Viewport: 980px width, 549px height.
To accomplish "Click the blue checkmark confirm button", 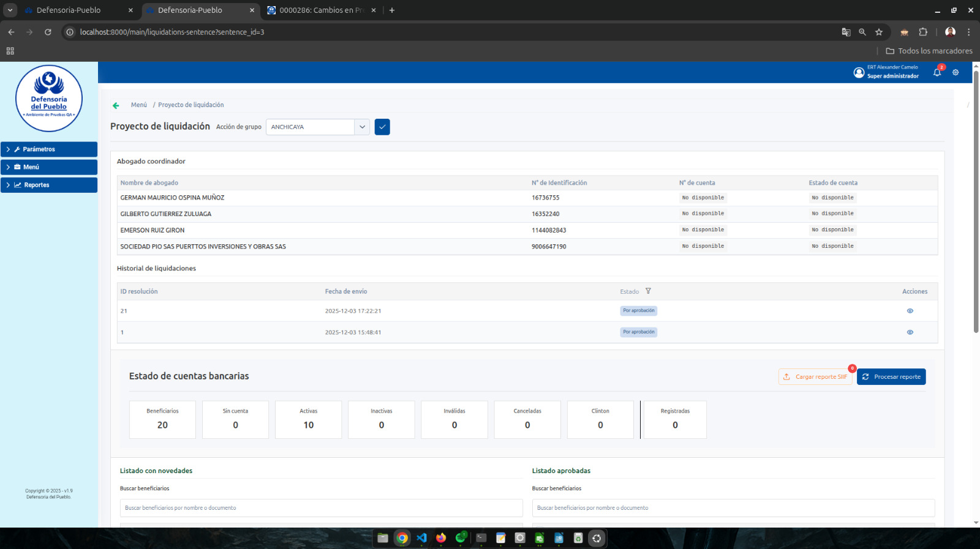I will 382,127.
